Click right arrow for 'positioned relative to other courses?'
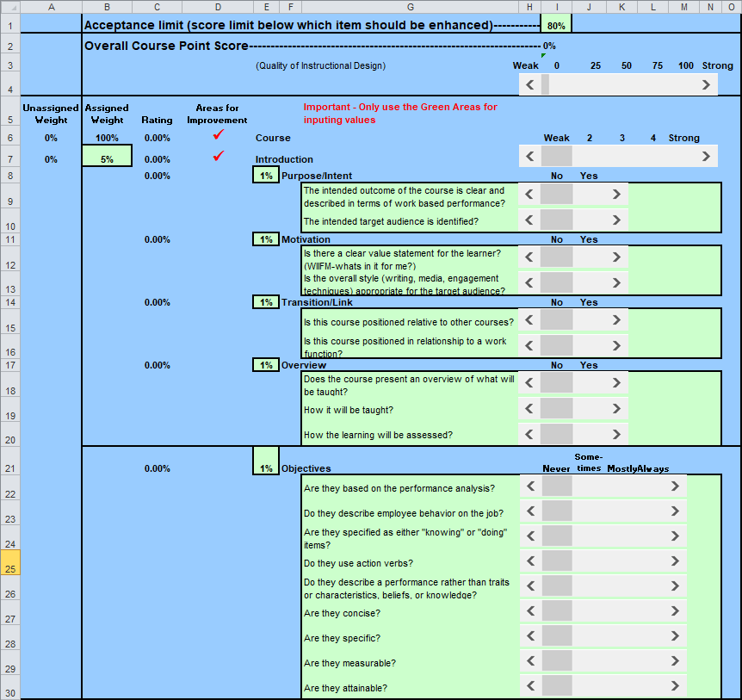Screen dimensions: 742x700 tap(616, 320)
